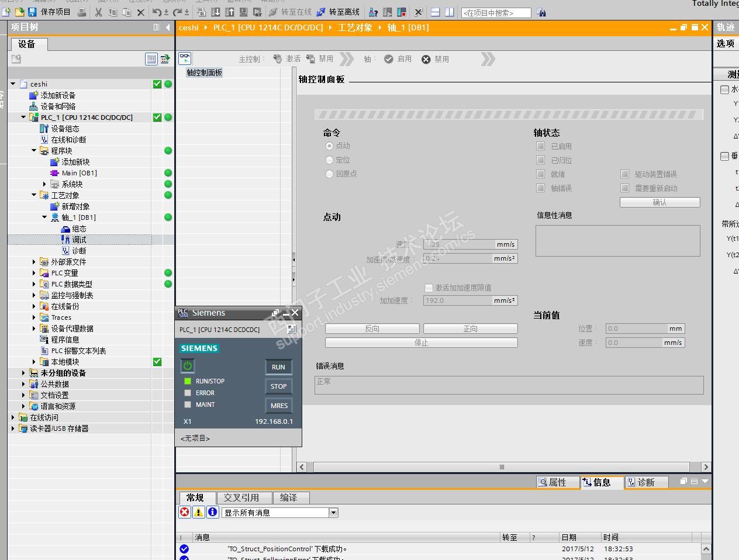Click the upload from device icon
Image resolution: width=739 pixels, height=560 pixels.
pyautogui.click(x=230, y=12)
